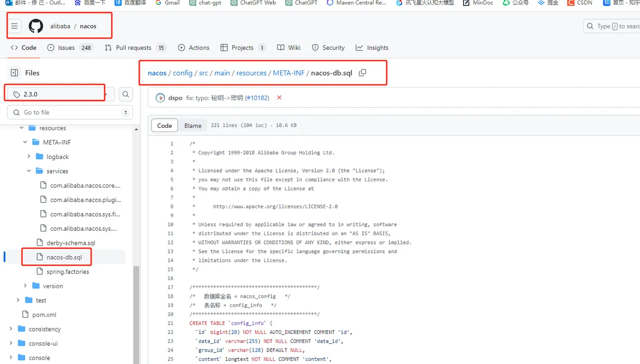Collapse the META-INF folder chevron
Screen dimensions: 640x364
tap(25, 142)
